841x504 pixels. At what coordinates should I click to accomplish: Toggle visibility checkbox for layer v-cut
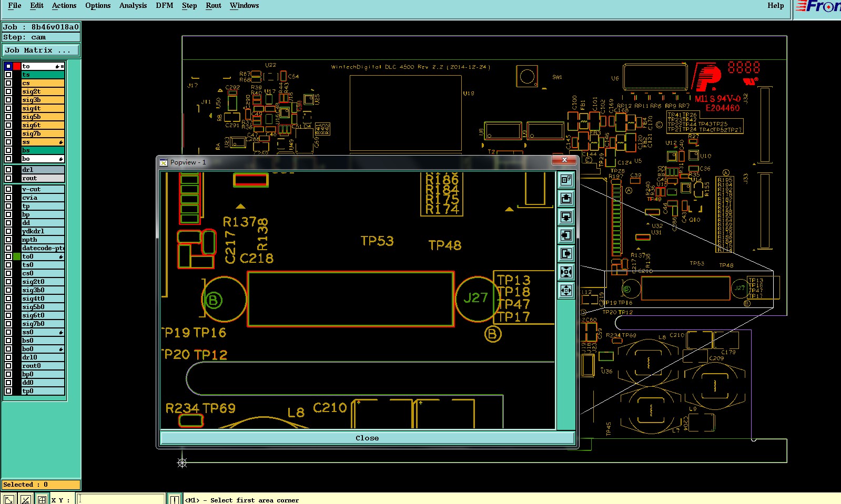pyautogui.click(x=8, y=189)
